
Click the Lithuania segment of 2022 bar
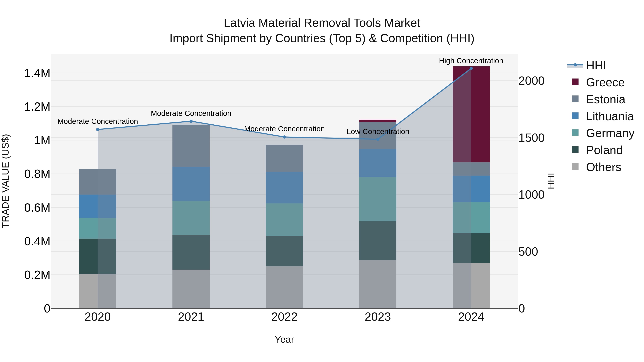pyautogui.click(x=284, y=188)
